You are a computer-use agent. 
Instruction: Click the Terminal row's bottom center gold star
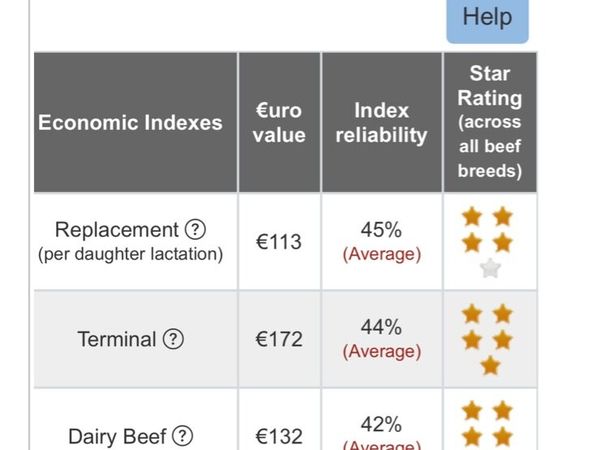(x=489, y=366)
